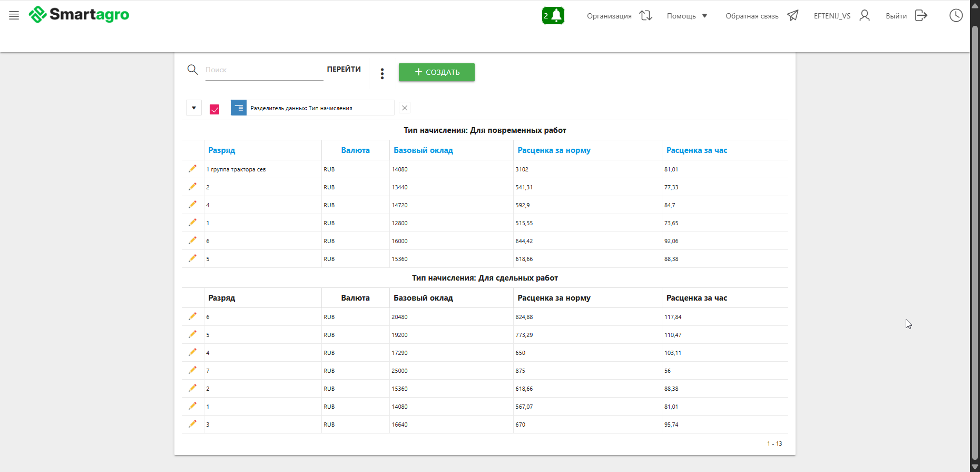Open the EFTENIJ_VS user profile icon
The image size is (980, 472).
(864, 15)
